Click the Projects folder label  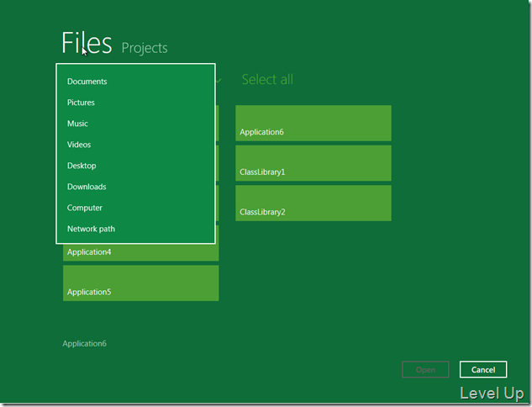(x=145, y=48)
